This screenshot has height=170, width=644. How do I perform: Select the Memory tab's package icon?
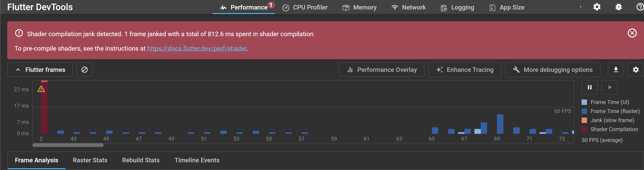point(346,7)
